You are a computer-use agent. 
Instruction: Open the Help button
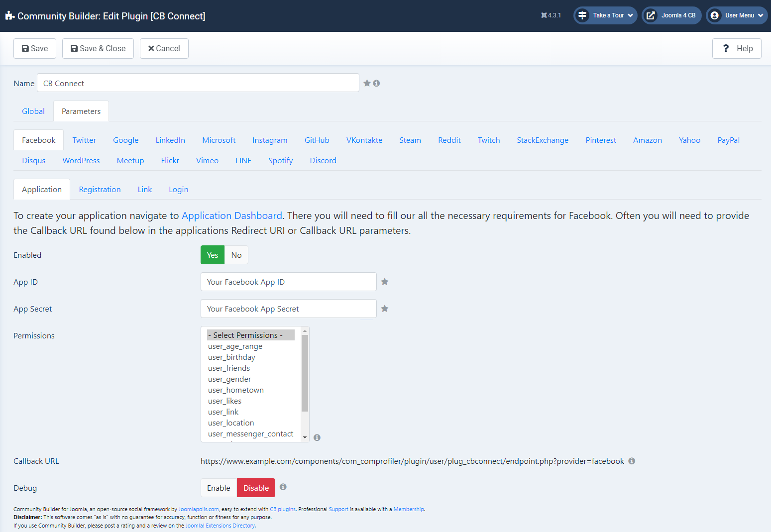[737, 48]
